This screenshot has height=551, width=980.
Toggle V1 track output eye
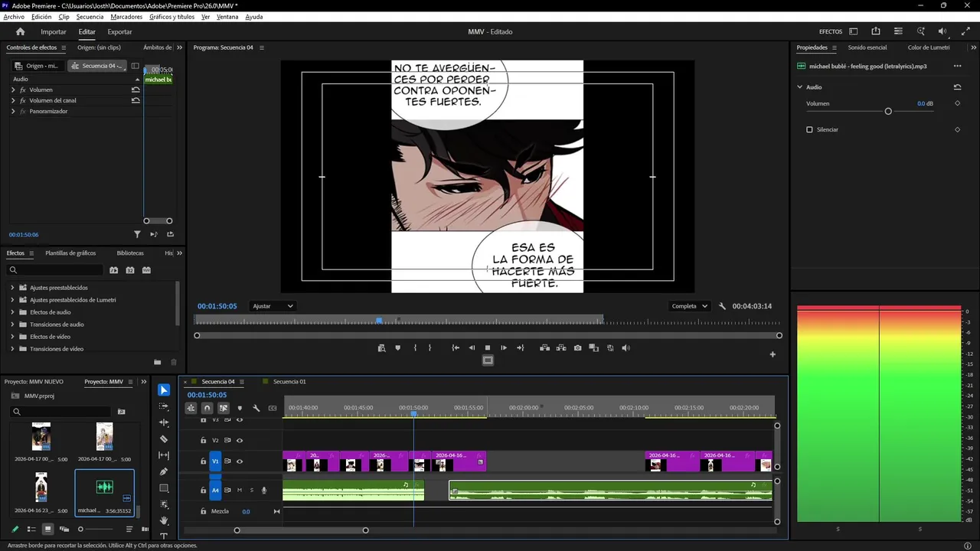[240, 461]
